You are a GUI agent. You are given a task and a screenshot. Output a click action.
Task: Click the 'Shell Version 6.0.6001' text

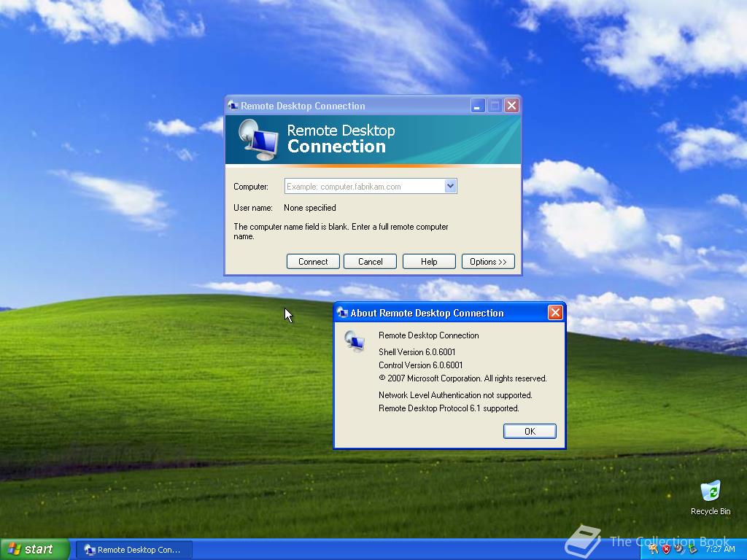[x=417, y=352]
